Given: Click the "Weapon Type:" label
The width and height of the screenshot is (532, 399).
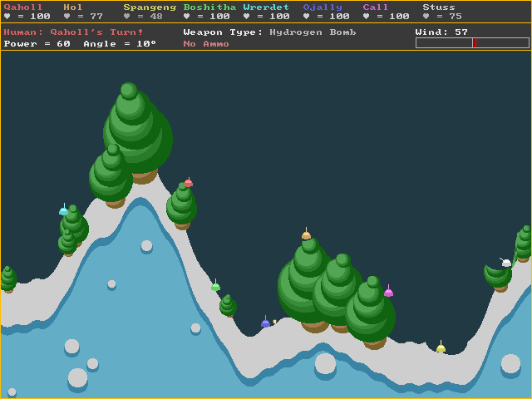Looking at the screenshot, I should pos(223,32).
